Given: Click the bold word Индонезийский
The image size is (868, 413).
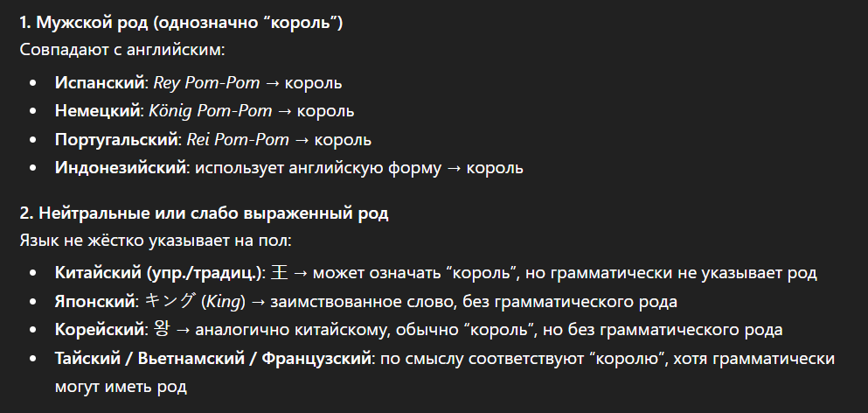Looking at the screenshot, I should (120, 167).
